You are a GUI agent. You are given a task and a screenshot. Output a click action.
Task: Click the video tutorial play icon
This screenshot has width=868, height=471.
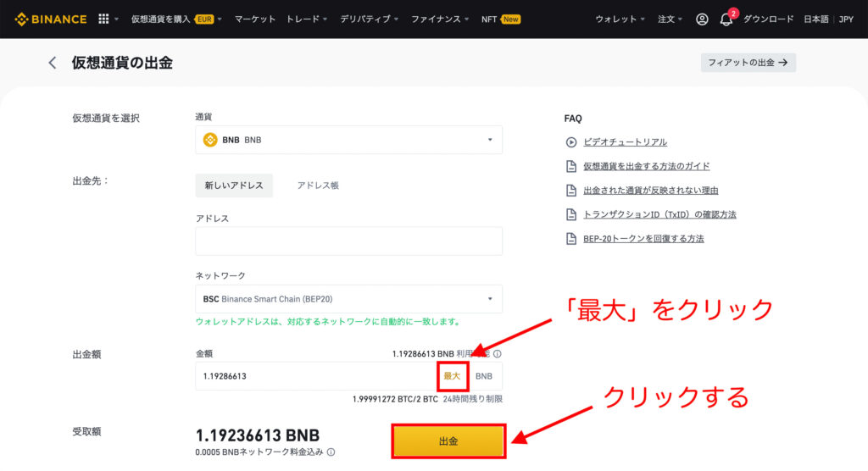(571, 142)
